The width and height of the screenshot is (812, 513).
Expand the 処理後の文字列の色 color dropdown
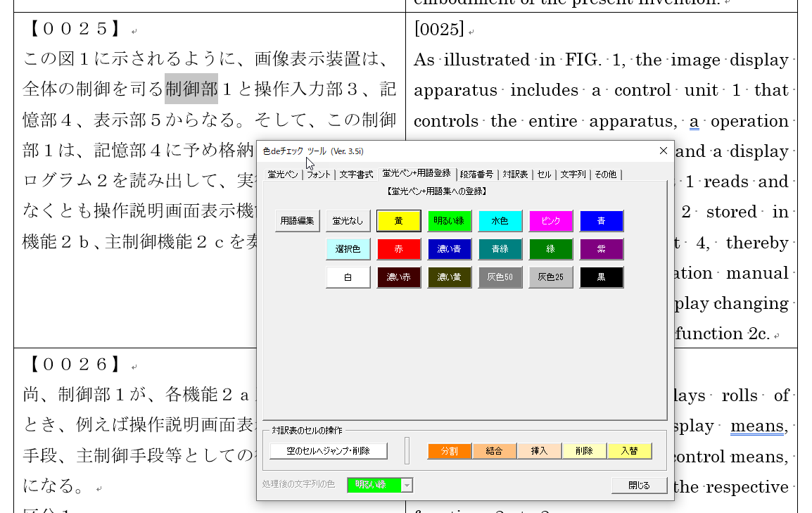pyautogui.click(x=406, y=485)
